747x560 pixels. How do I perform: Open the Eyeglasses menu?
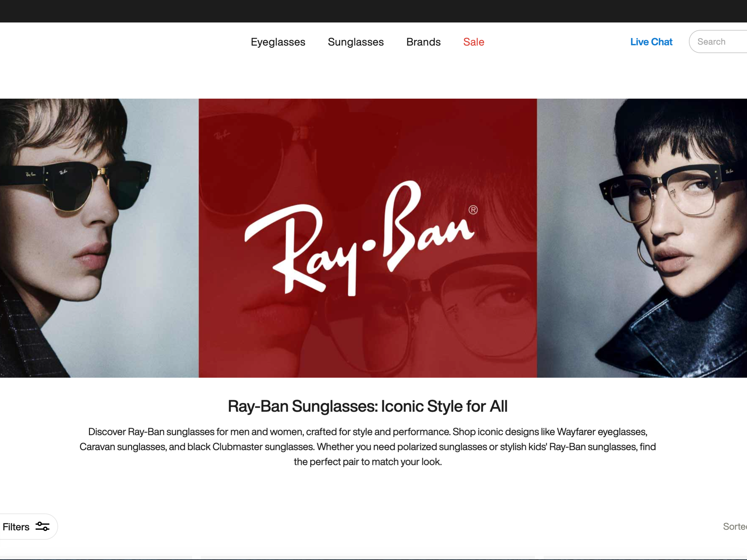point(278,42)
